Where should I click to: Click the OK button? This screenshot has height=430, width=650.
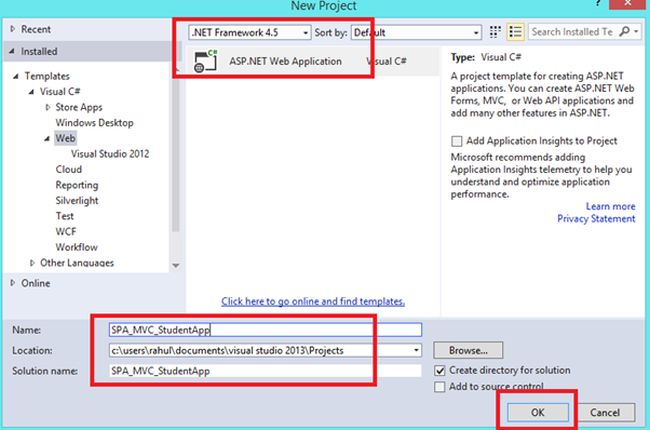tap(538, 413)
